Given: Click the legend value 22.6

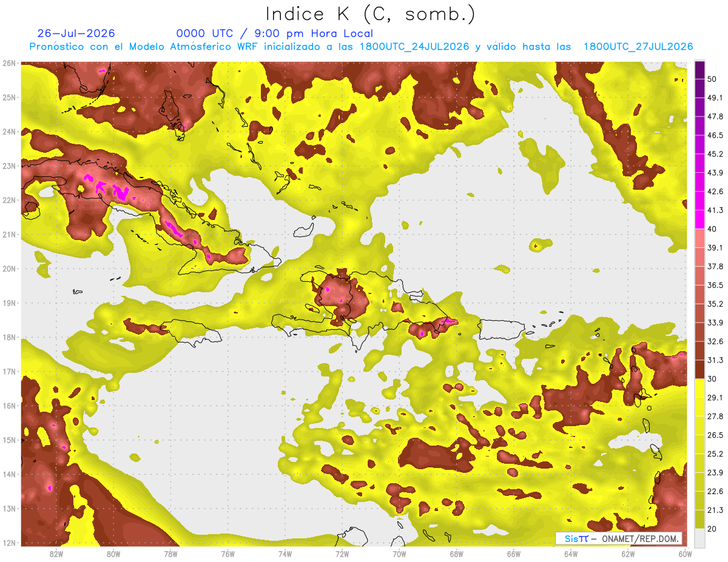Looking at the screenshot, I should [x=715, y=491].
